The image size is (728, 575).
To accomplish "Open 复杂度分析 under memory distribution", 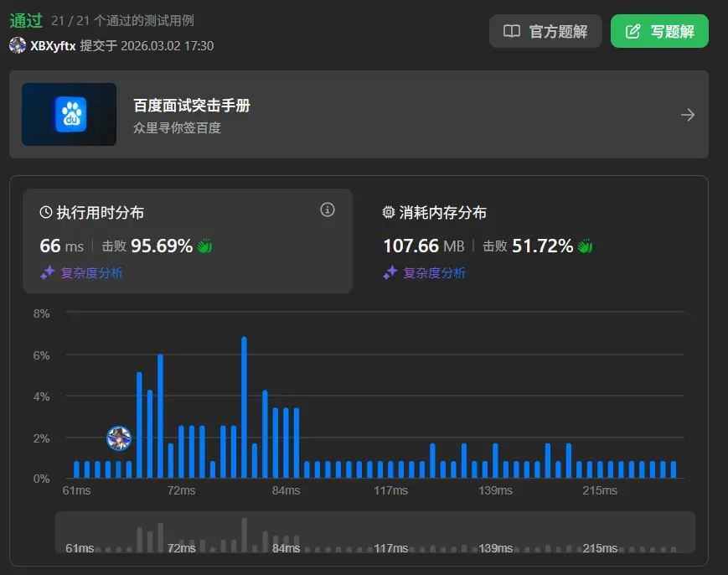I will tap(434, 272).
